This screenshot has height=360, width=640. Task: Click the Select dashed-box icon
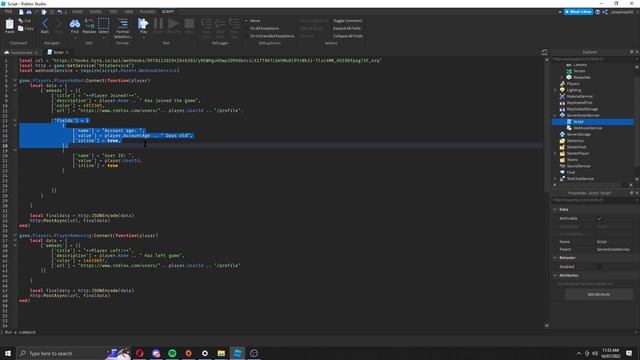(x=104, y=25)
